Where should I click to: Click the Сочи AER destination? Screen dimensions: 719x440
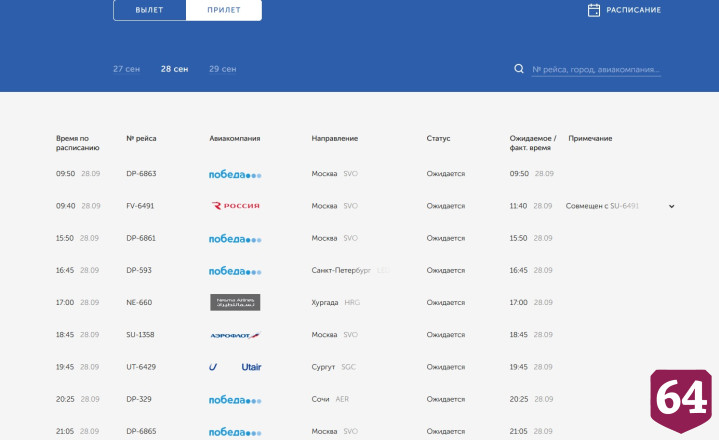pyautogui.click(x=330, y=399)
